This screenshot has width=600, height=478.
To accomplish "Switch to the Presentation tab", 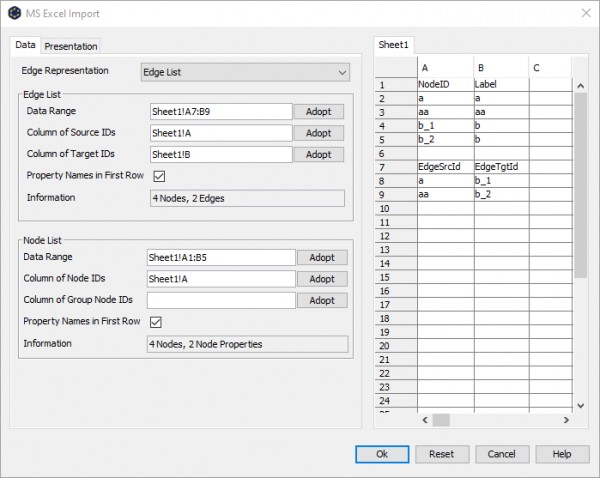I will click(x=71, y=46).
